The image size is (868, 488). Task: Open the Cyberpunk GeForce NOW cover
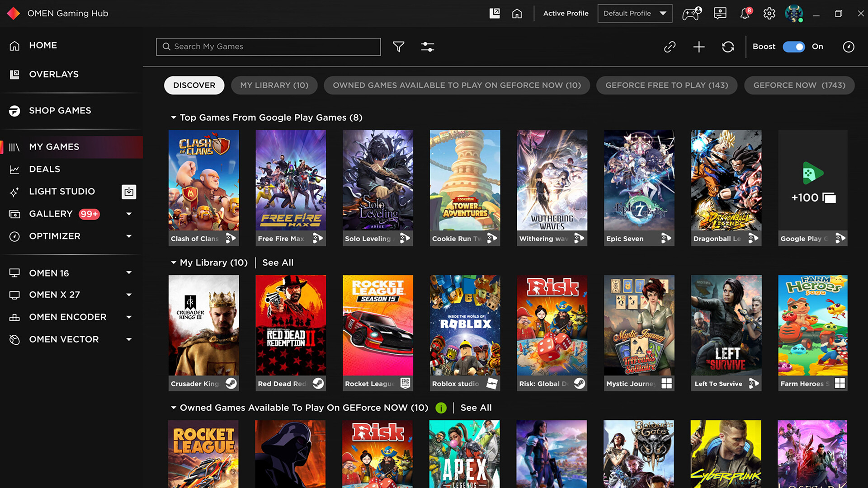pyautogui.click(x=726, y=454)
